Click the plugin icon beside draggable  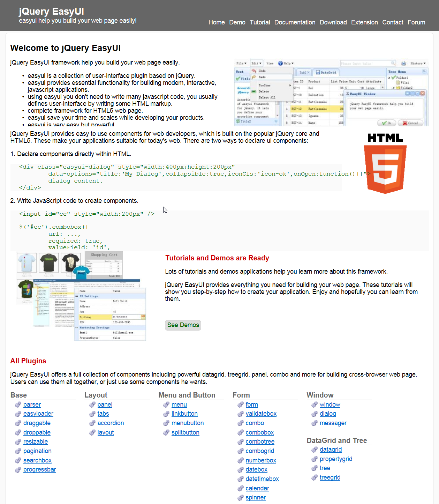[x=18, y=423]
